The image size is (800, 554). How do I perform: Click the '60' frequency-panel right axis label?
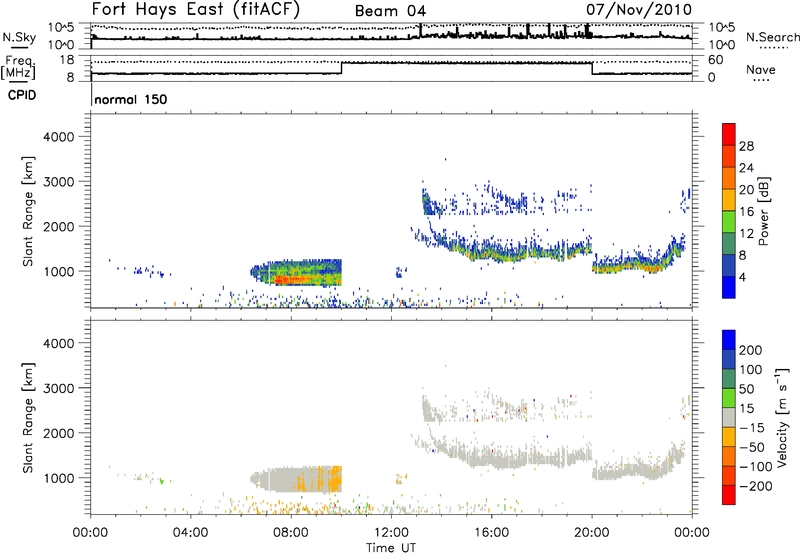click(715, 60)
